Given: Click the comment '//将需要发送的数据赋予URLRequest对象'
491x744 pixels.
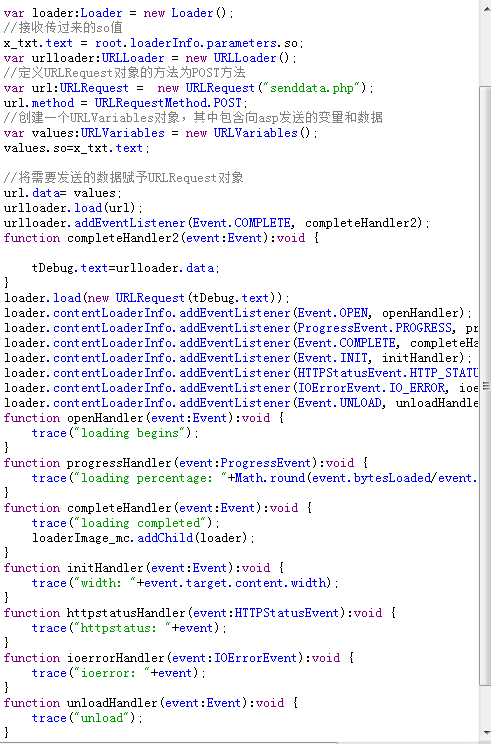Looking at the screenshot, I should click(x=123, y=178).
